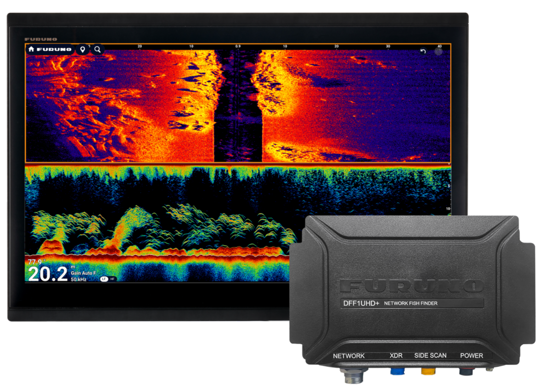Screen dimensions: 551x392
Task: Click the blue XDR connector port
Action: pyautogui.click(x=397, y=370)
